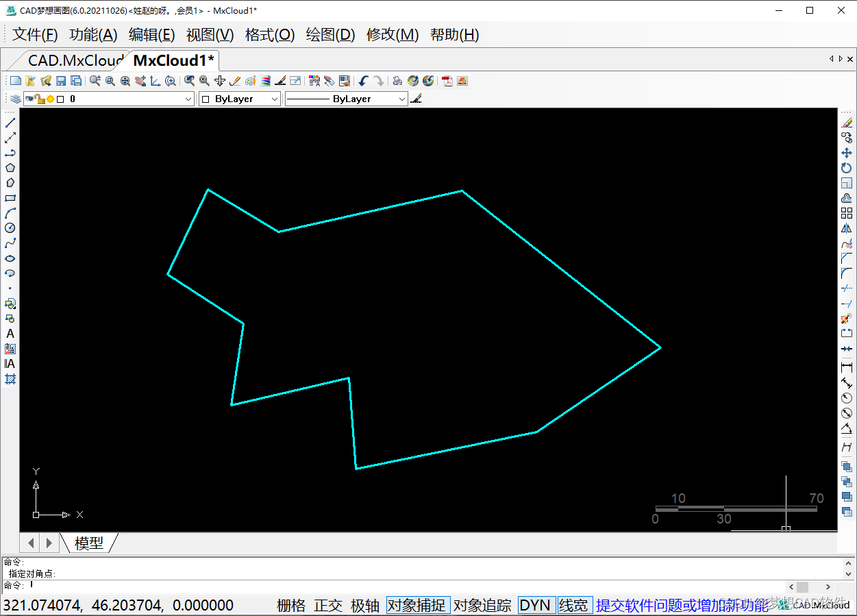This screenshot has width=857, height=616.
Task: Toggle DYN dynamic input
Action: [536, 605]
